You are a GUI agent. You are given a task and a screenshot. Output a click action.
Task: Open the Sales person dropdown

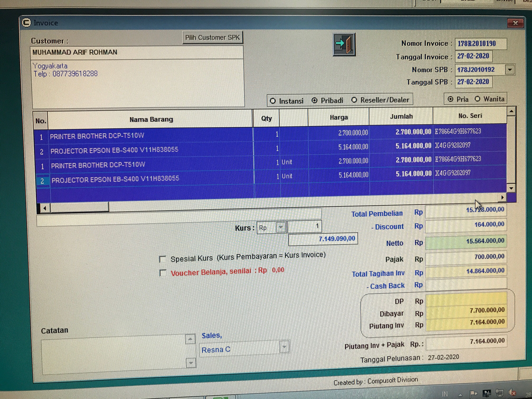[284, 347]
